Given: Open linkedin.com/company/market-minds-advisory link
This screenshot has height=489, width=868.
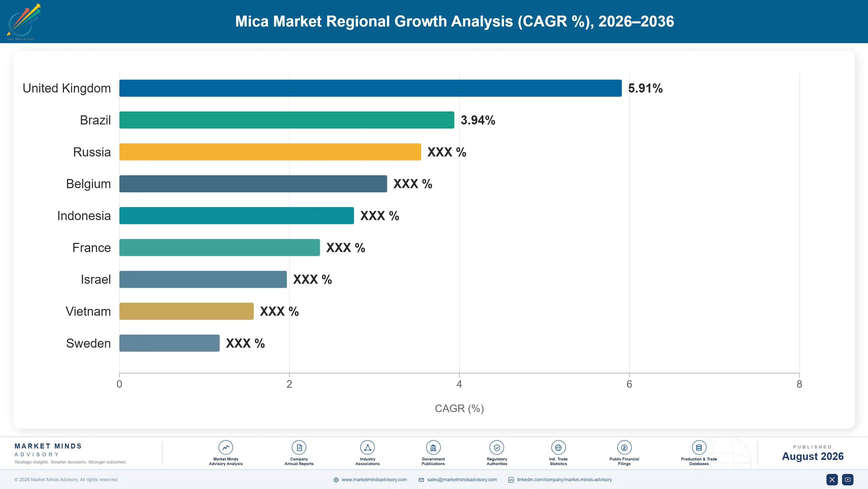Looking at the screenshot, I should click(x=564, y=480).
